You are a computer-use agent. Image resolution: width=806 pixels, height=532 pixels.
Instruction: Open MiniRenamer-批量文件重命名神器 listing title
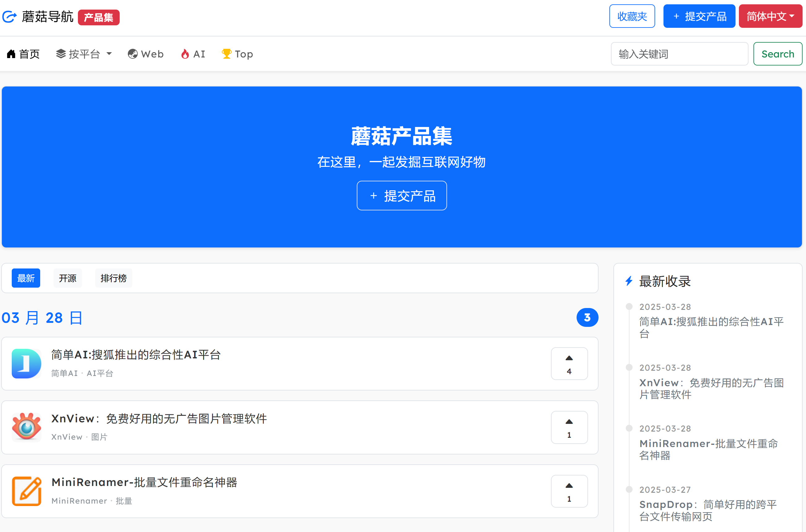coord(144,482)
